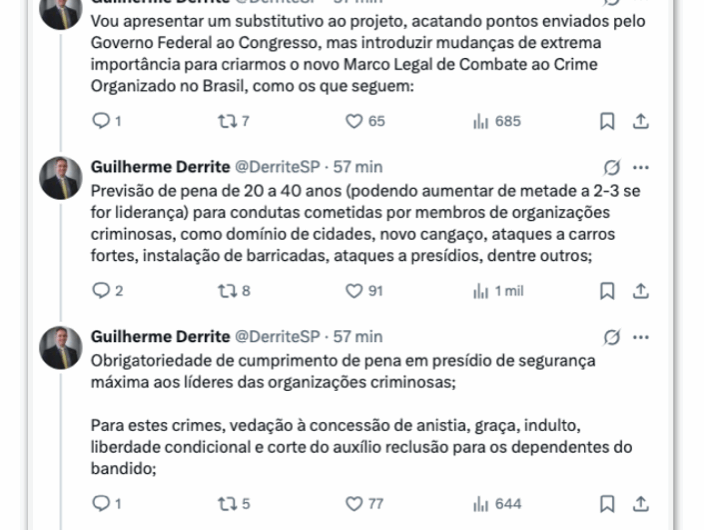This screenshot has width=704, height=530.
Task: Like the tweet with 77 likes
Action: 353,503
